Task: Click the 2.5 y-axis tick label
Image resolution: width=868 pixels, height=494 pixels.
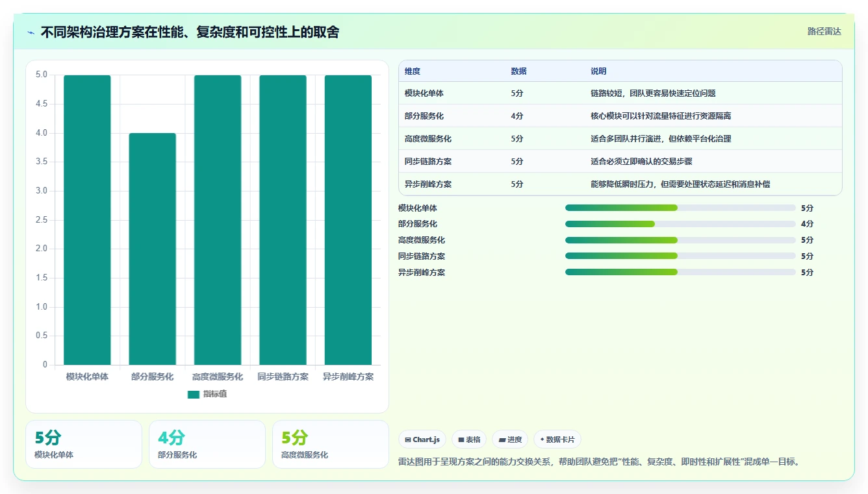Action: (x=42, y=220)
